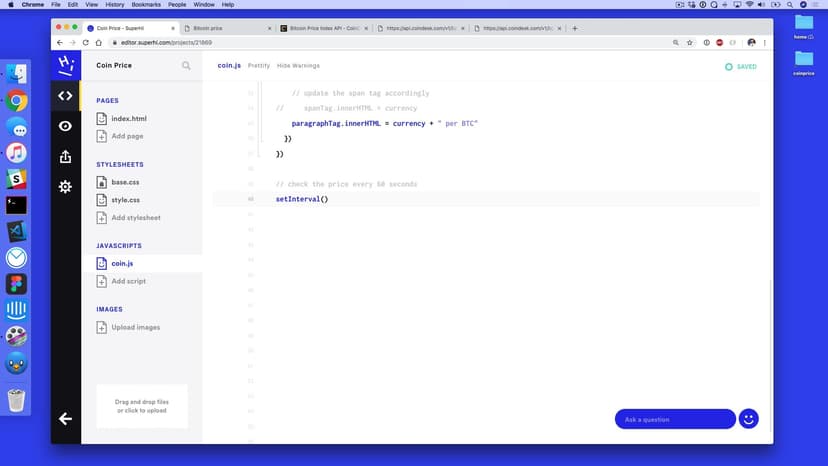Click the back arrow at sidebar bottom
Viewport: 828px width, 466px height.
coord(65,419)
